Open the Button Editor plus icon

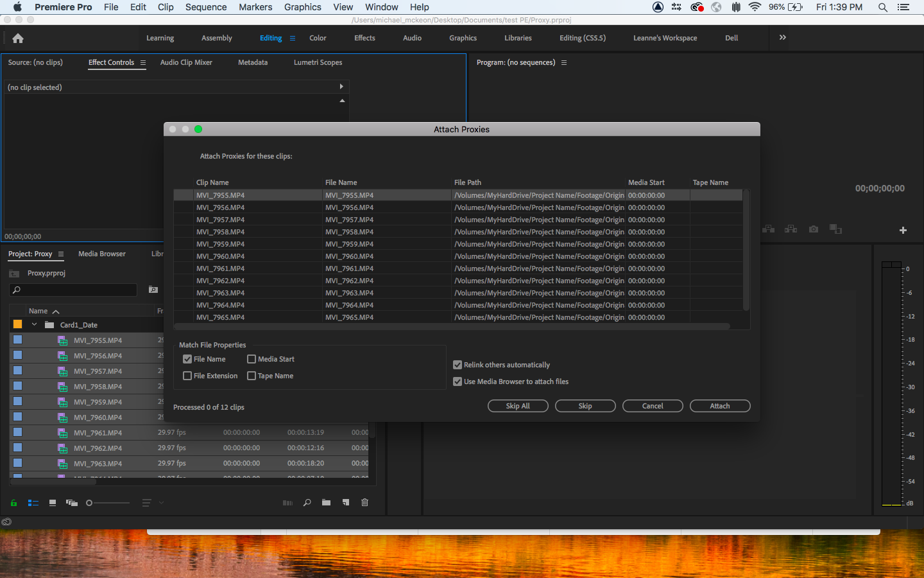tap(903, 230)
